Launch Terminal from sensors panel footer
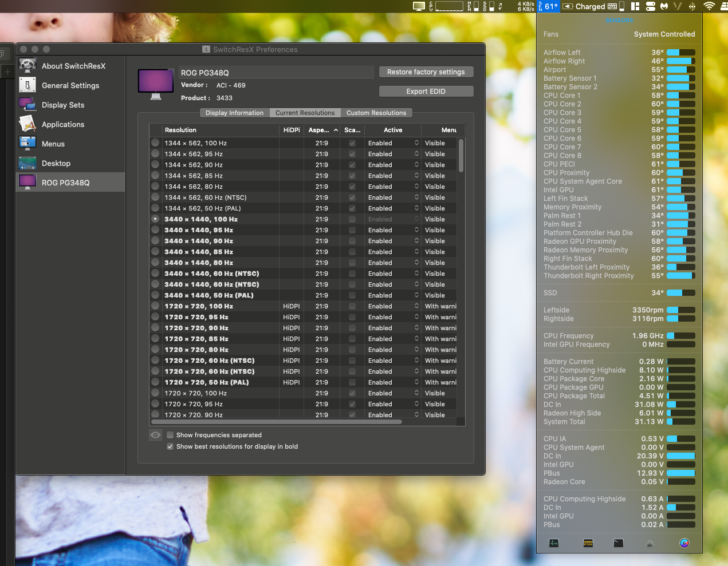Screen dimensions: 728x566 tap(619, 543)
